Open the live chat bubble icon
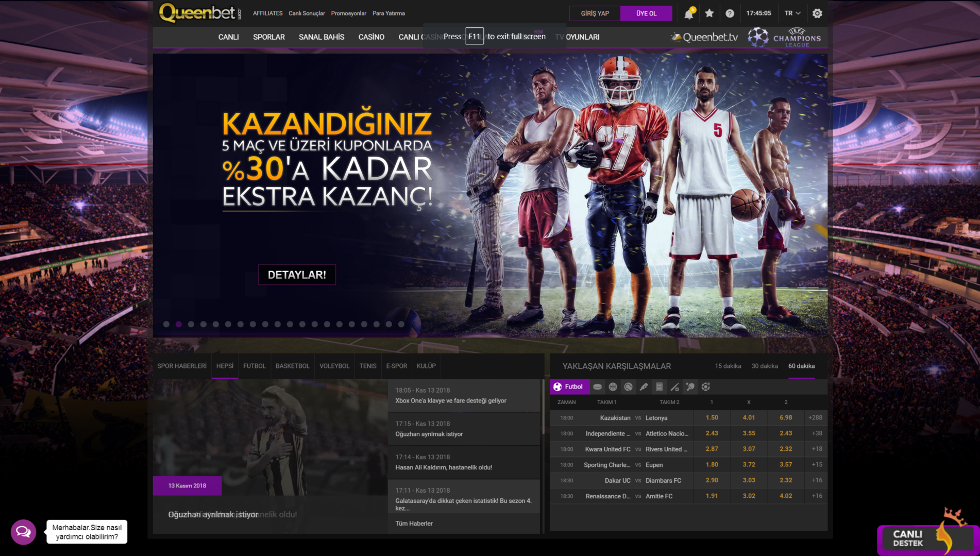 click(23, 532)
